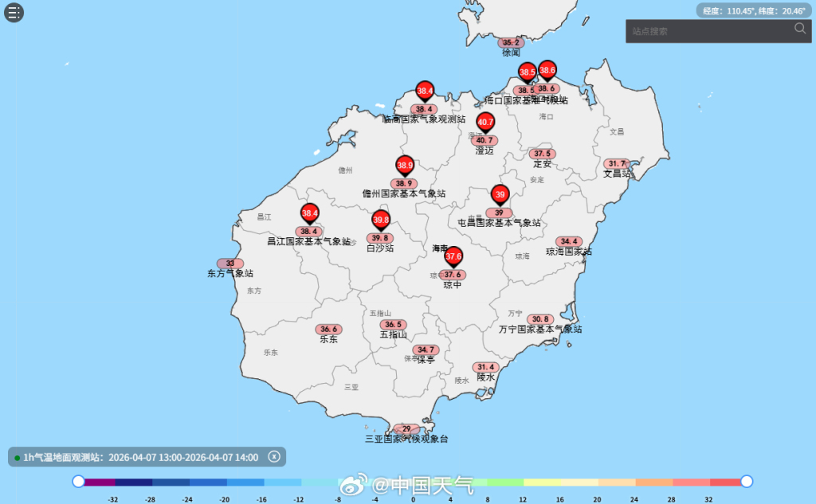Click the left handle of temperature slider
Viewport: 816px width, 504px height.
[x=78, y=481]
